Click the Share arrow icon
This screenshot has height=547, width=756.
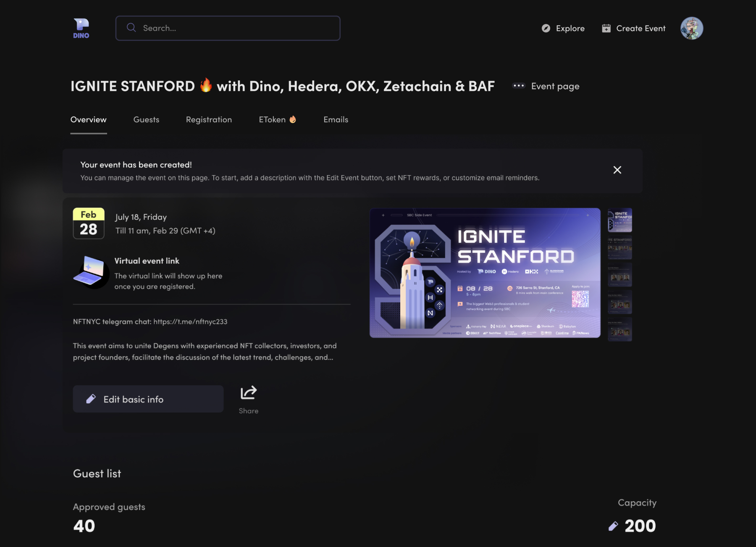coord(248,393)
